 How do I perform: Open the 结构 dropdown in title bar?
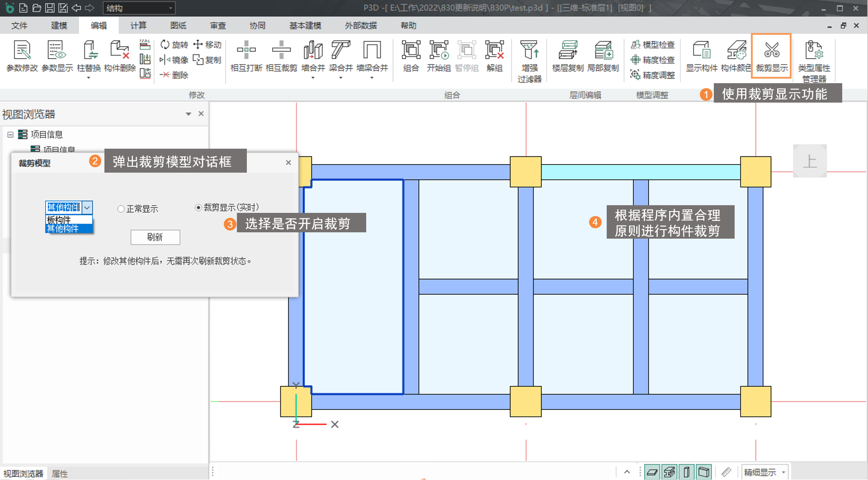click(x=139, y=8)
